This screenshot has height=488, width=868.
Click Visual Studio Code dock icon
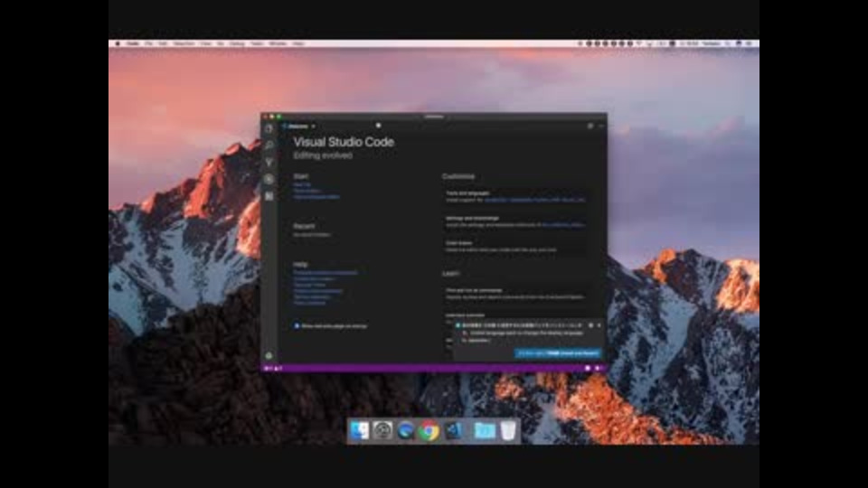453,430
